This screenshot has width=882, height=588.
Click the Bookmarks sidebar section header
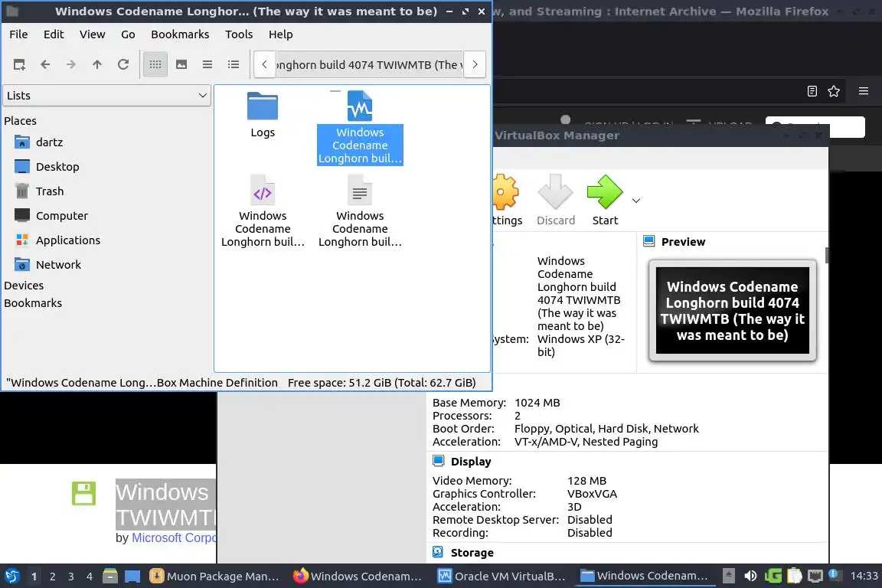click(x=33, y=303)
